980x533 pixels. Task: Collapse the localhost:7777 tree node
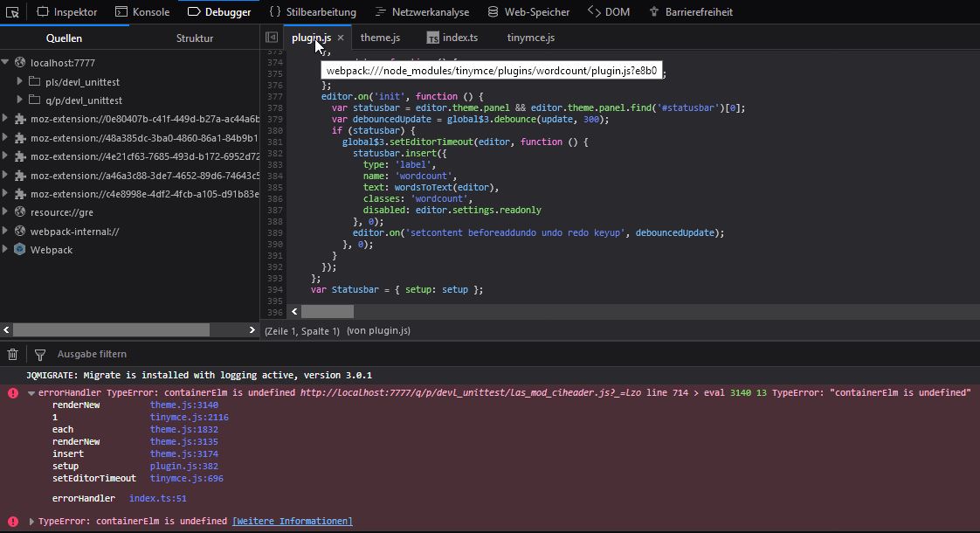tap(6, 63)
